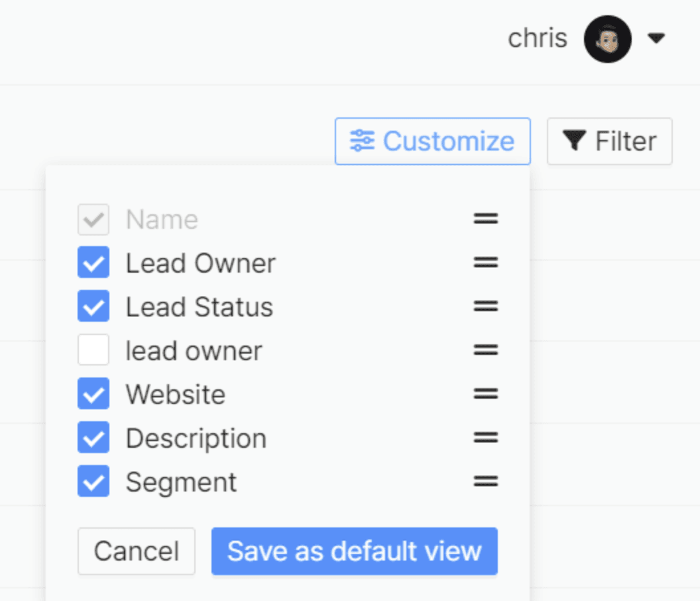
Task: Click chris's profile avatar
Action: 608,39
